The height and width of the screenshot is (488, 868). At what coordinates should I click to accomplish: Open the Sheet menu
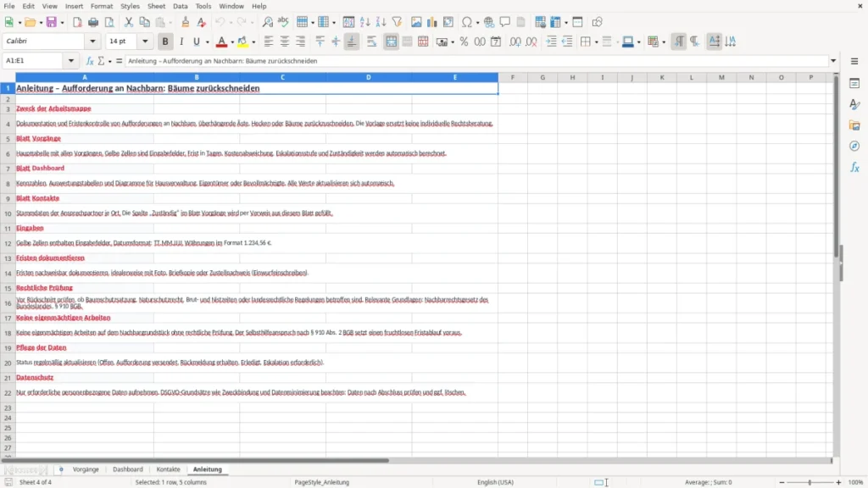click(156, 6)
